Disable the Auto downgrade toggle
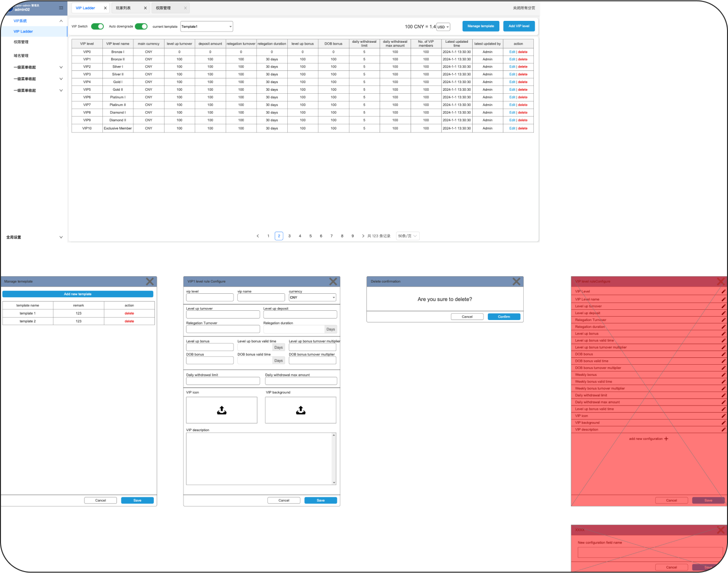The width and height of the screenshot is (728, 573). point(141,26)
